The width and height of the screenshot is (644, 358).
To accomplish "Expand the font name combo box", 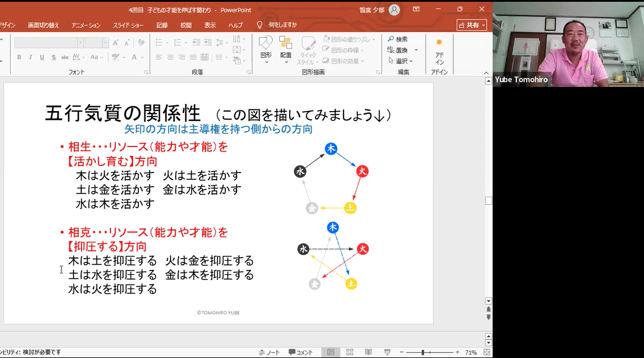I will 80,43.
